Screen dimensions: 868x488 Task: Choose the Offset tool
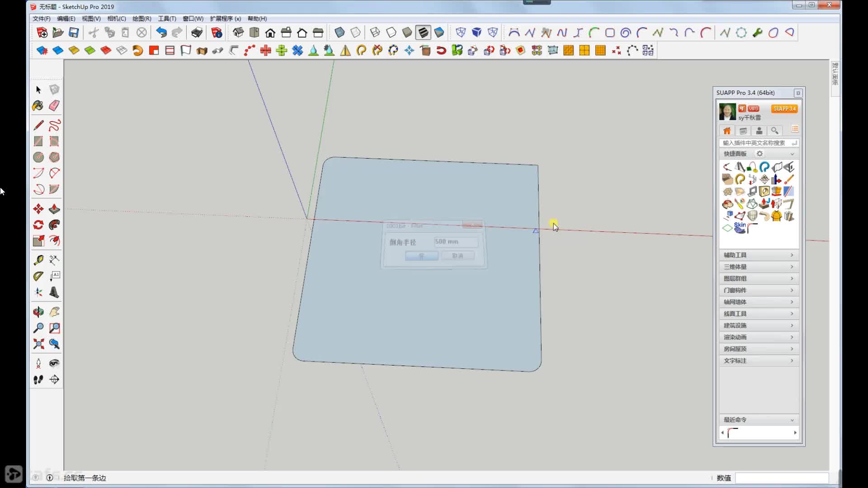54,240
